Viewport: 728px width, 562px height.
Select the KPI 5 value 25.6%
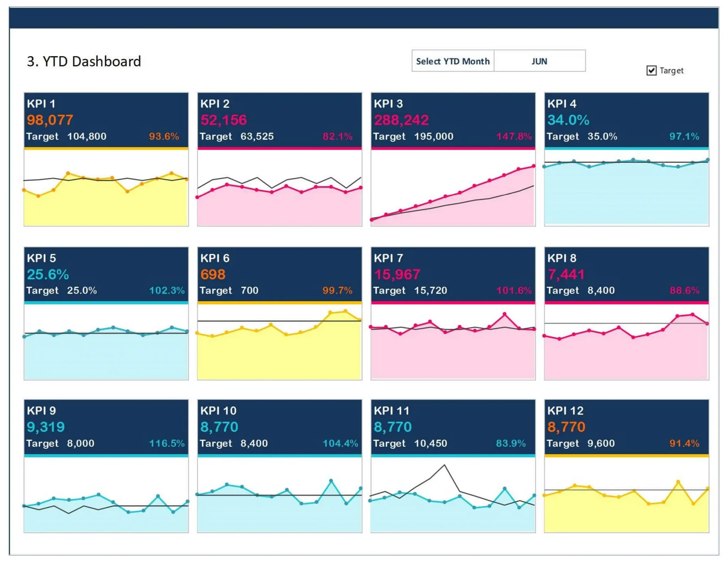(48, 274)
